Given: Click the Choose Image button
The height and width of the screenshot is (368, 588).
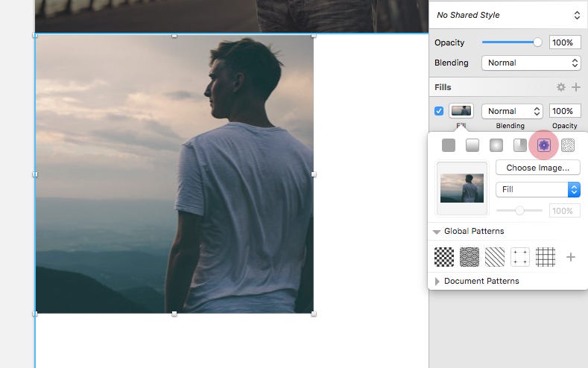Looking at the screenshot, I should [x=538, y=168].
